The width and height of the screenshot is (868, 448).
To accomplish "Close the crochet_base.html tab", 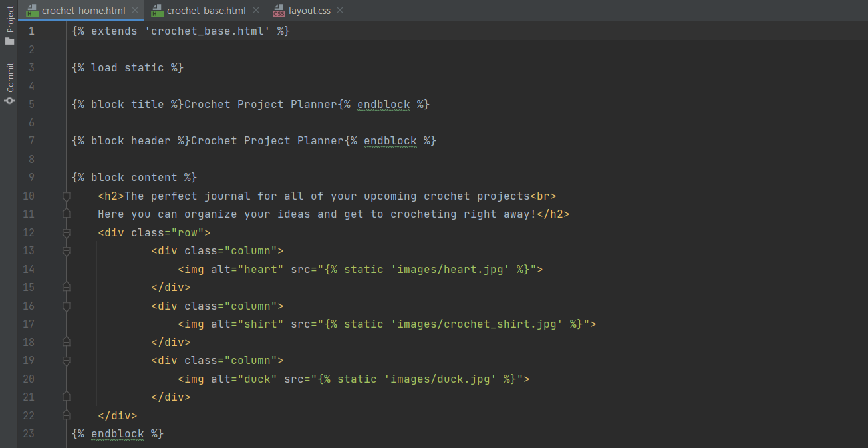I will [x=257, y=10].
